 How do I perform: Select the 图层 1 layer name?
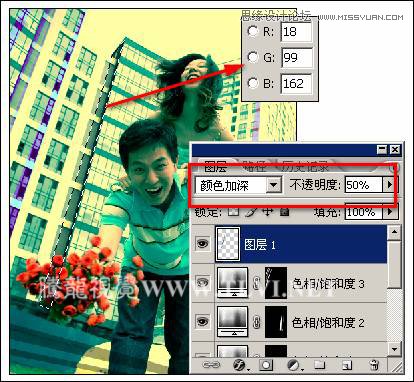[260, 245]
